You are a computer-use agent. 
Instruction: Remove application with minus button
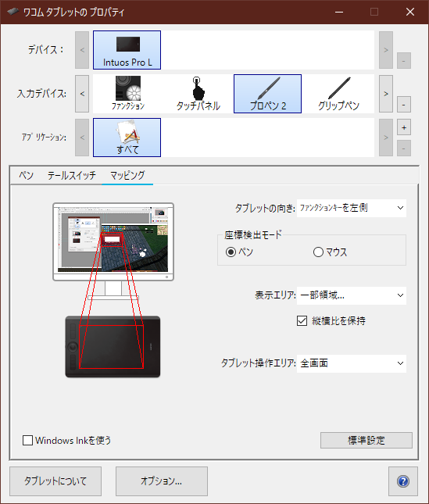coord(404,148)
